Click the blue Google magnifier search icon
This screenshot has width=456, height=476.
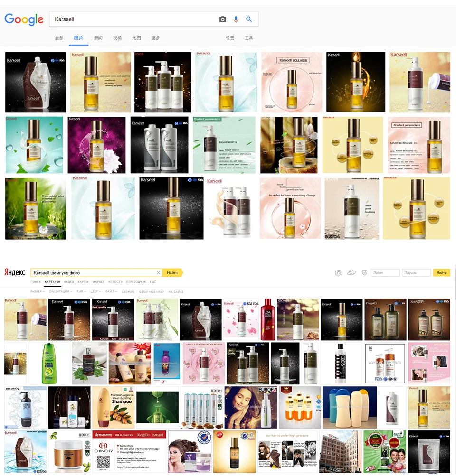249,19
